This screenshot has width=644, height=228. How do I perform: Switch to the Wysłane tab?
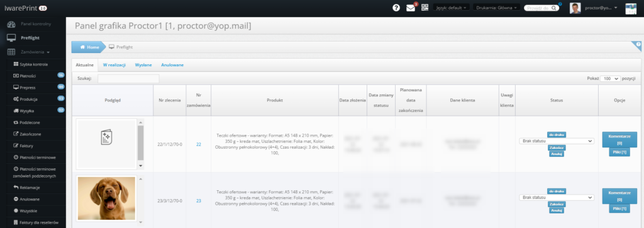[143, 65]
